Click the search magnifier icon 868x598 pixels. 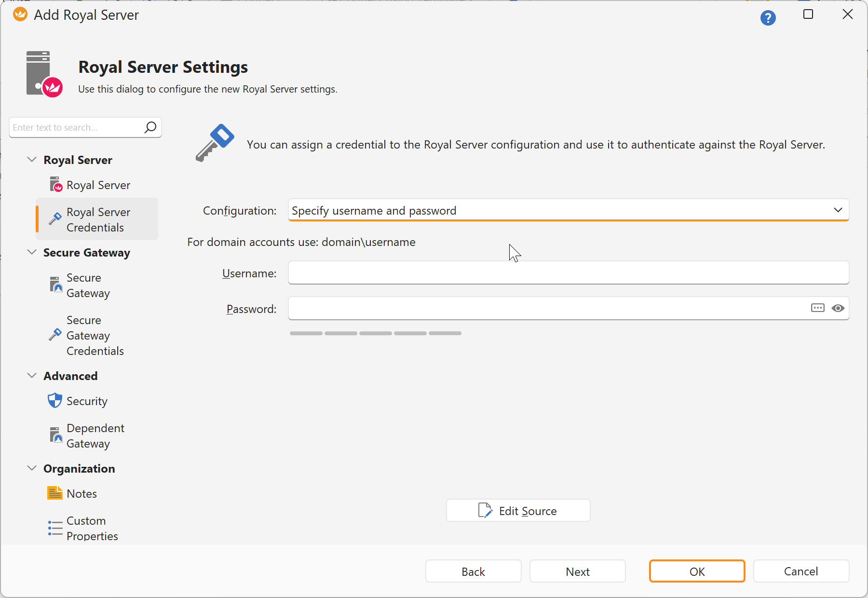tap(150, 127)
